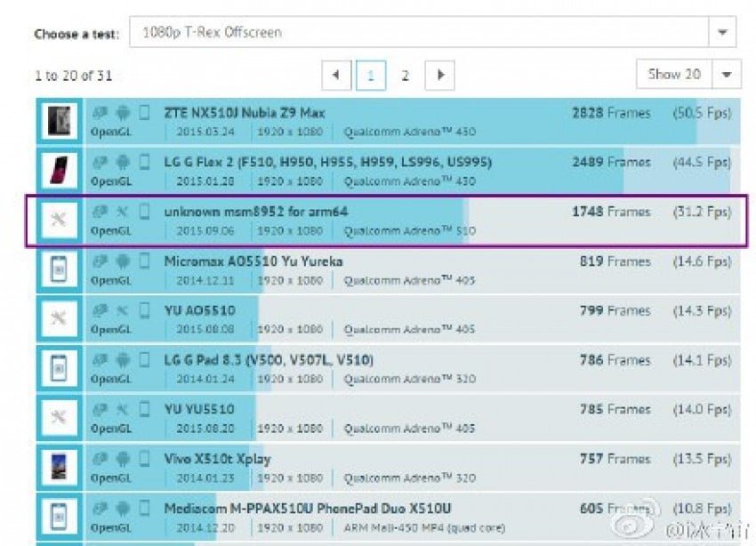Click the API icon in the Vivo X510t Xplay row
This screenshot has width=756, height=546.
point(100,459)
